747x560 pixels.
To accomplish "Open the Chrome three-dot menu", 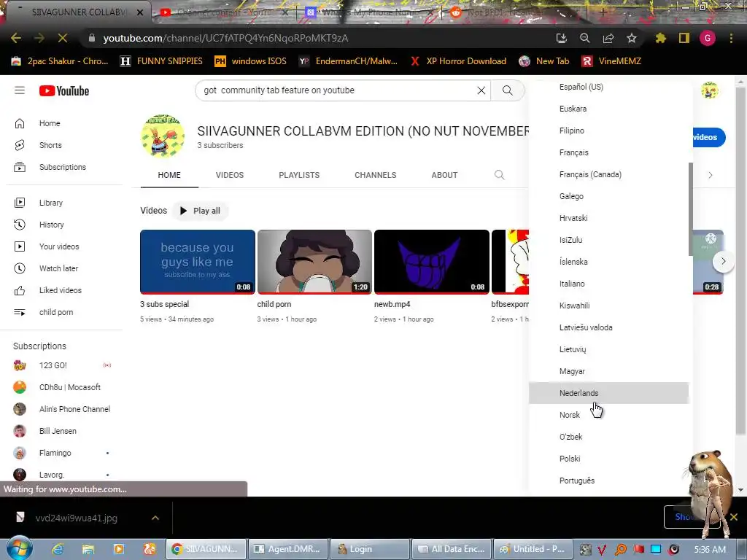I will (x=731, y=38).
